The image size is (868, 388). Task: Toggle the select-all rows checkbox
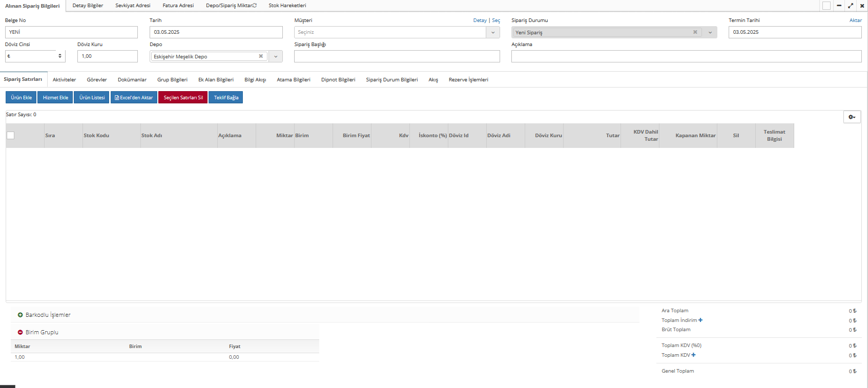(11, 136)
